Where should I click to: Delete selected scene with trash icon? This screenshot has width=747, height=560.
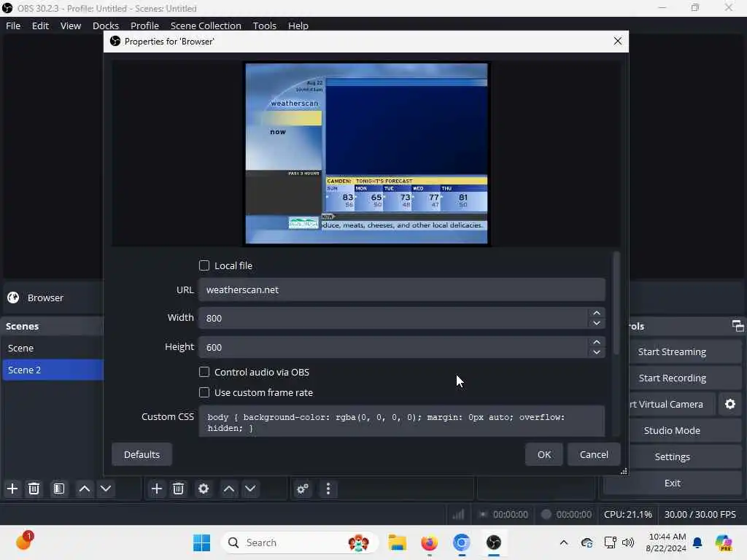pos(34,489)
